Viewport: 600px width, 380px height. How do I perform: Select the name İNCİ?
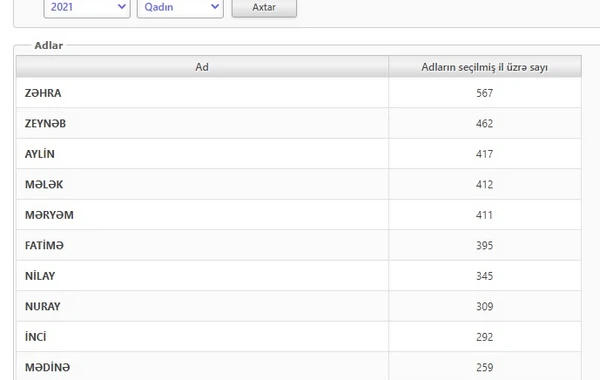click(x=35, y=337)
